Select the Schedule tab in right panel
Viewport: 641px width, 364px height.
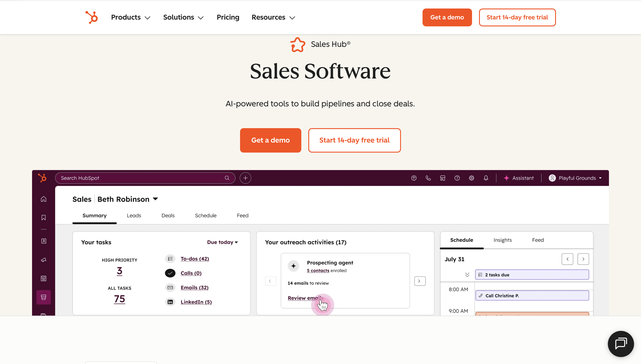pyautogui.click(x=462, y=240)
